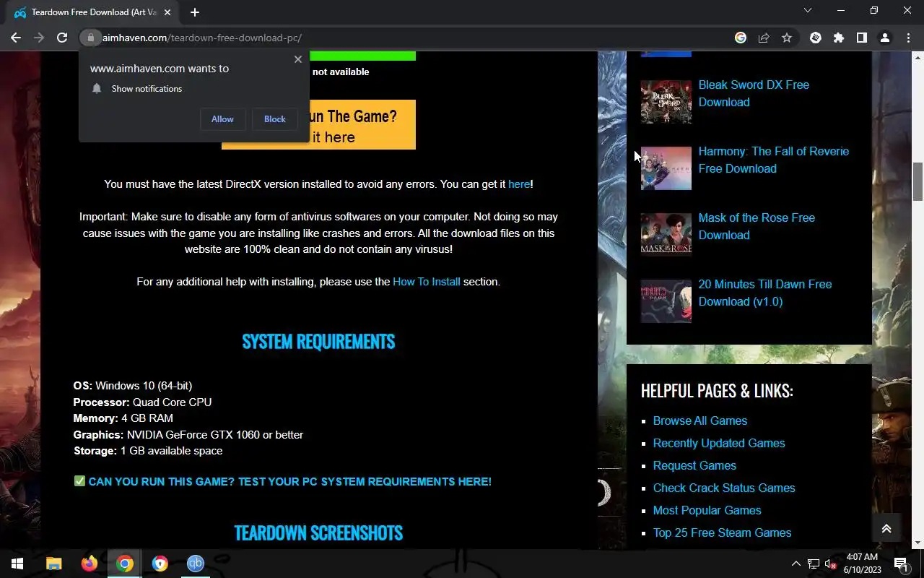
Task: Open the Extensions puzzle icon
Action: 839,38
